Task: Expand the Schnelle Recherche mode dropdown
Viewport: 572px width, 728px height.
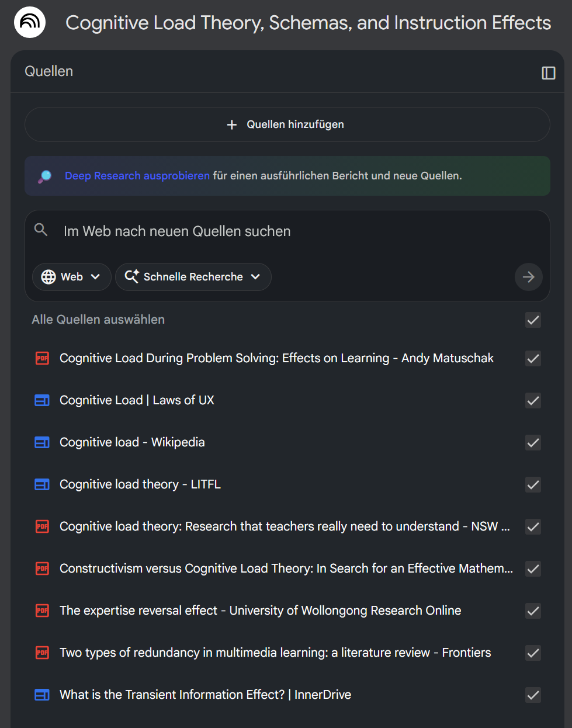Action: point(193,277)
